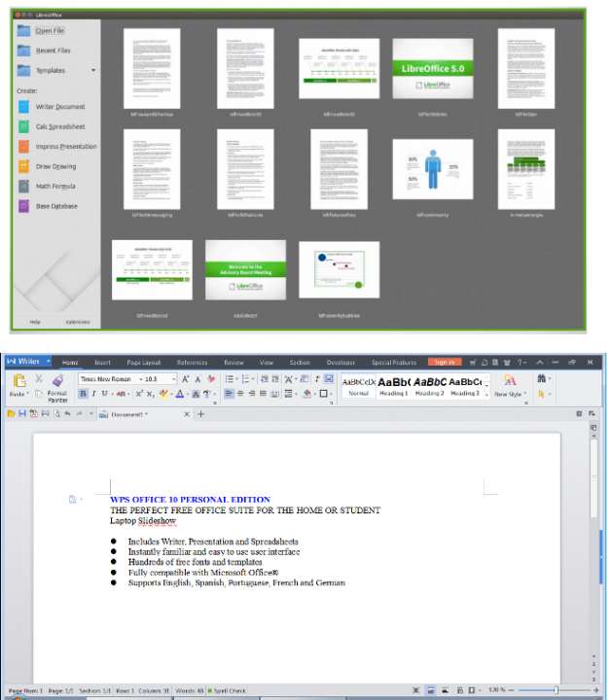Toggle justify paragraph alignment
This screenshot has height=700, width=612.
263,394
